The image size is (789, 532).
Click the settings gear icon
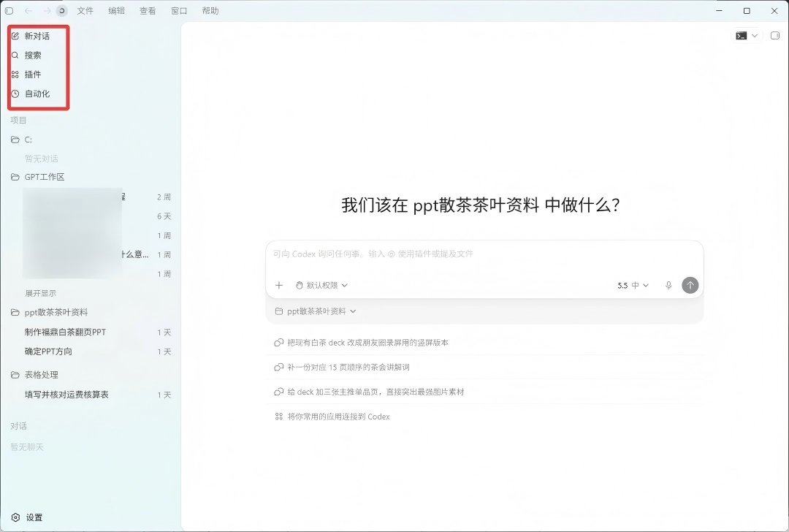15,517
